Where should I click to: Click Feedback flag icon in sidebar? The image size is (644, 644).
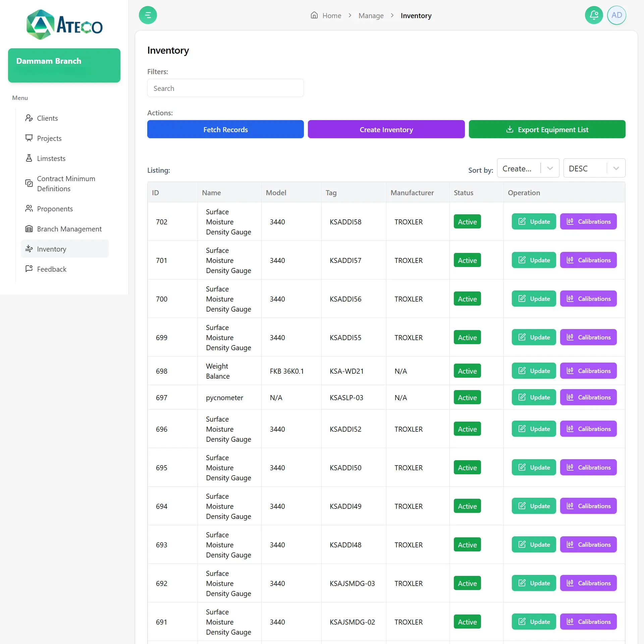(x=29, y=269)
